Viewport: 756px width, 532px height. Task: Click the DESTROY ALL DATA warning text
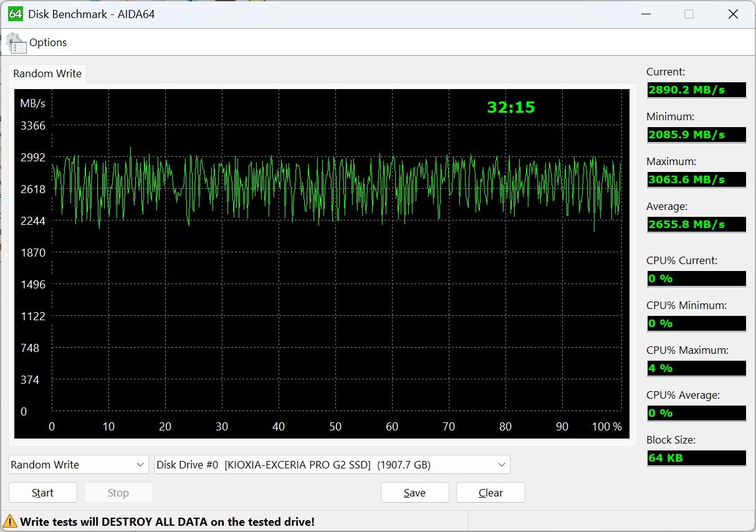pos(168,522)
